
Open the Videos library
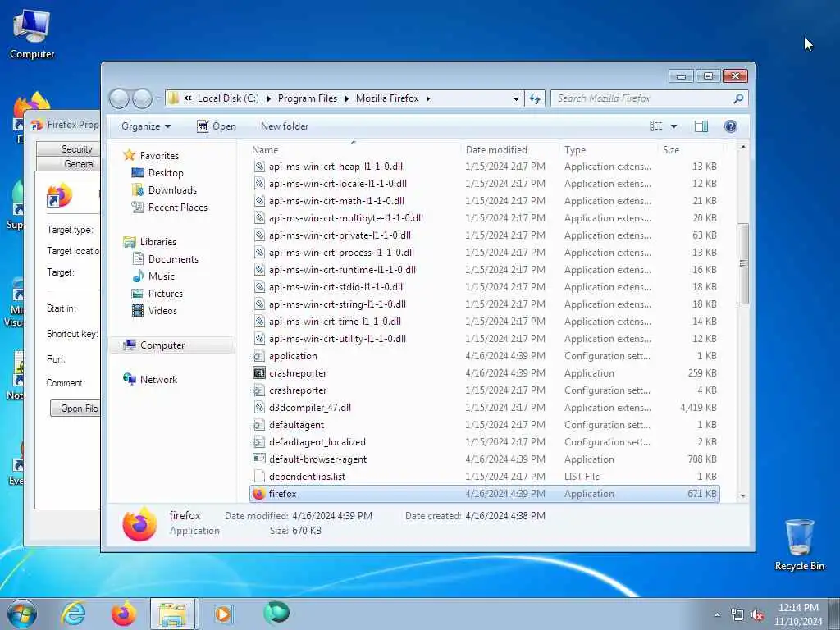162,311
